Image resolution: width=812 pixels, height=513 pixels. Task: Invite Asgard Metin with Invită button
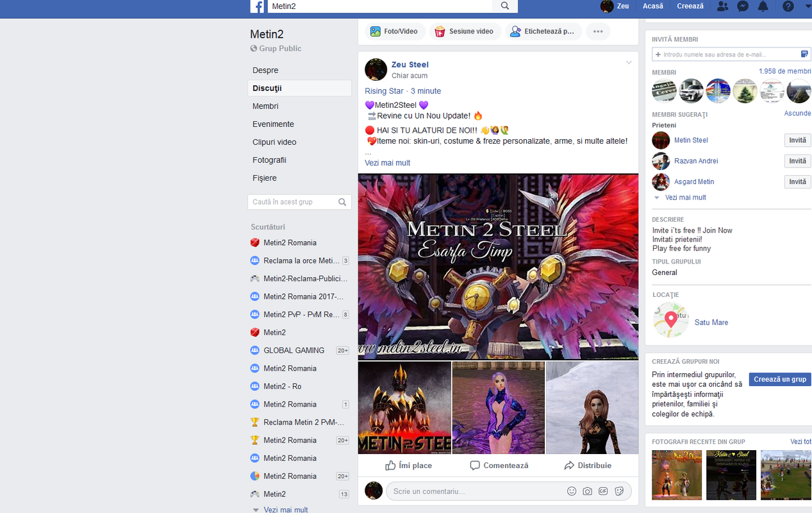point(797,182)
